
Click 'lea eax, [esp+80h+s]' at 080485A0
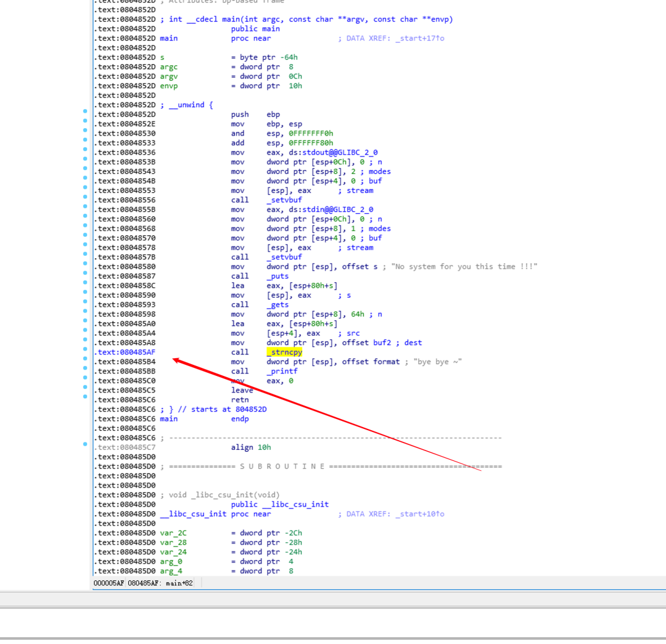point(284,324)
